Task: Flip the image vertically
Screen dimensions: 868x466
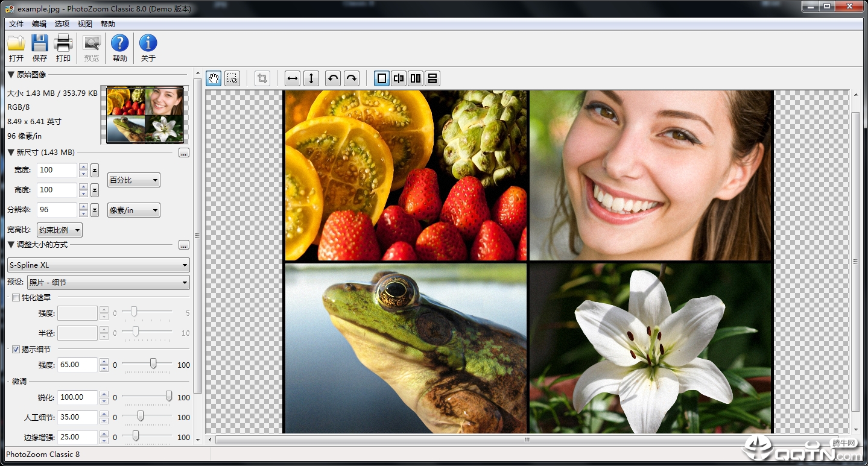Action: click(x=311, y=78)
